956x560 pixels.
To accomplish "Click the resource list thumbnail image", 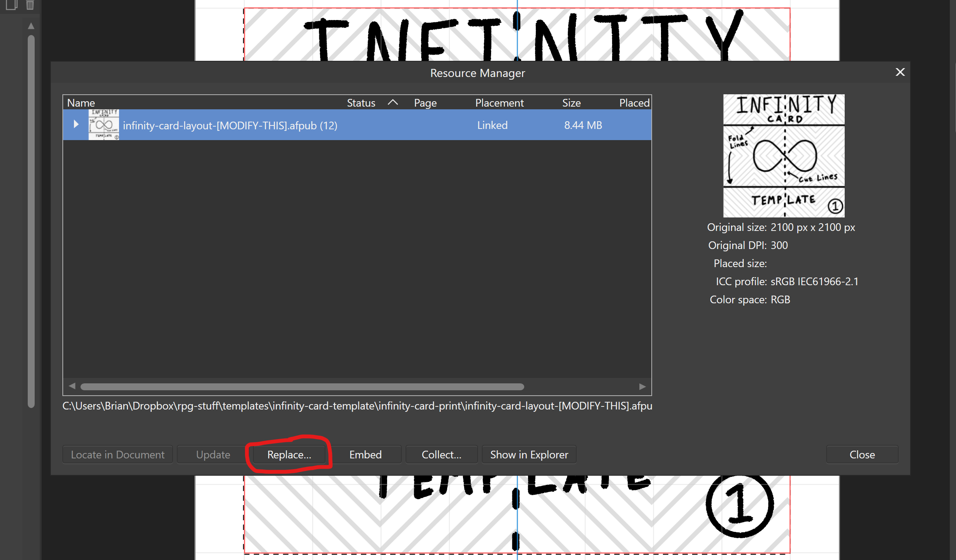I will click(104, 125).
